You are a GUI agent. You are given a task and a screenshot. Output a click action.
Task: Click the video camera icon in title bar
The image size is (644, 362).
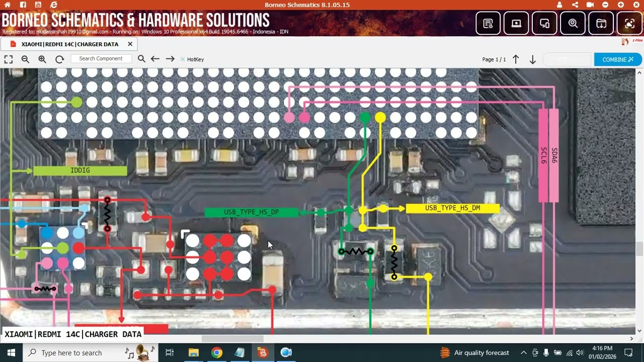(x=590, y=5)
